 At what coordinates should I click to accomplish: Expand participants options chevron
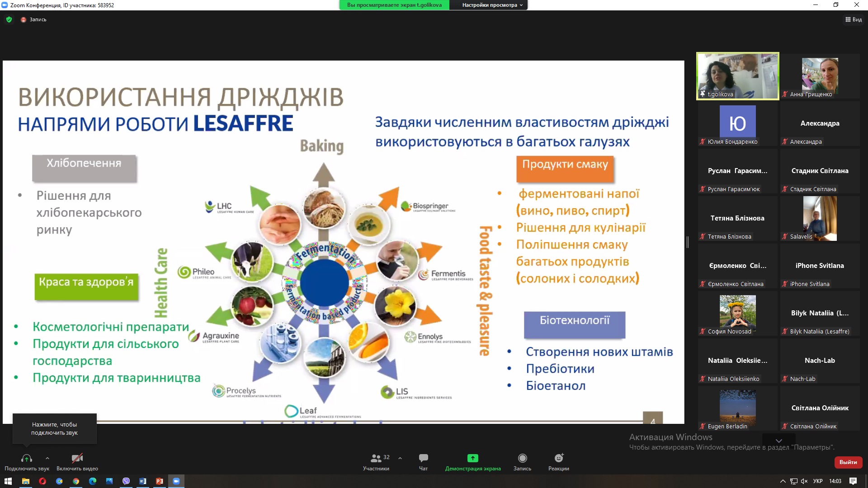click(x=400, y=458)
